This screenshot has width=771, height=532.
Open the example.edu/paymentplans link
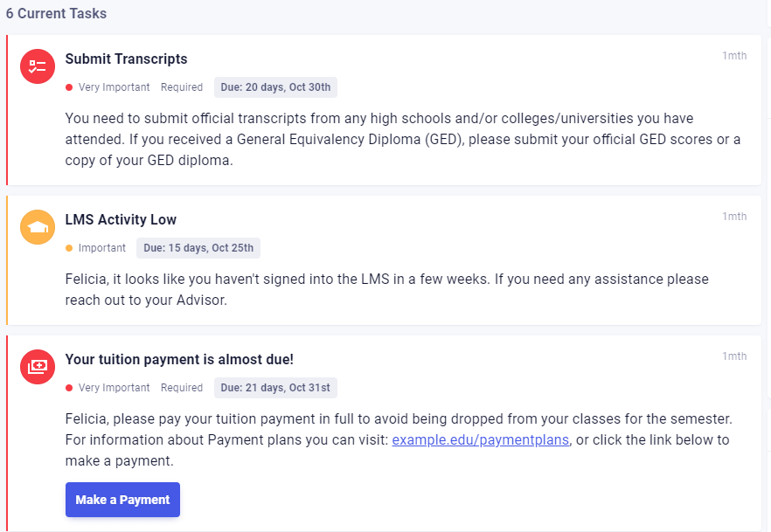[480, 439]
